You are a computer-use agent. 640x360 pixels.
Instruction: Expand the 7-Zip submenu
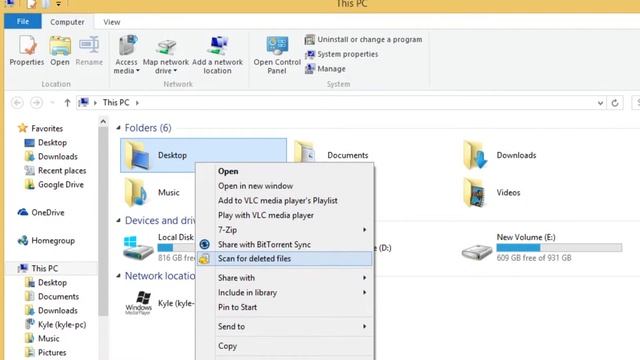click(284, 230)
